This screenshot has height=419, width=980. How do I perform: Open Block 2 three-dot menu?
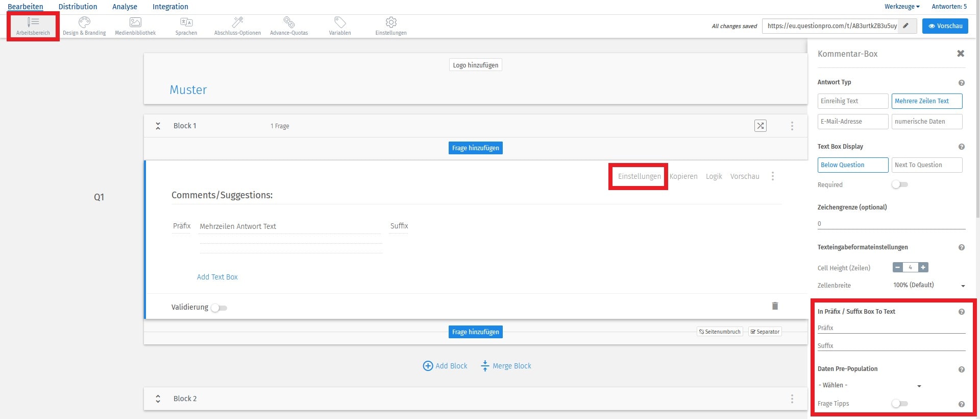(x=792, y=399)
